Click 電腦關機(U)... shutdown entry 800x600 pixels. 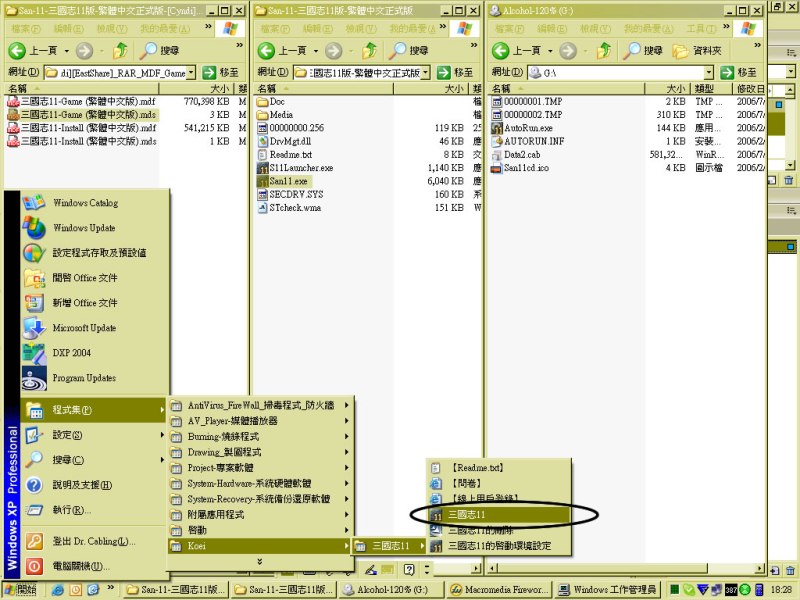(94, 566)
